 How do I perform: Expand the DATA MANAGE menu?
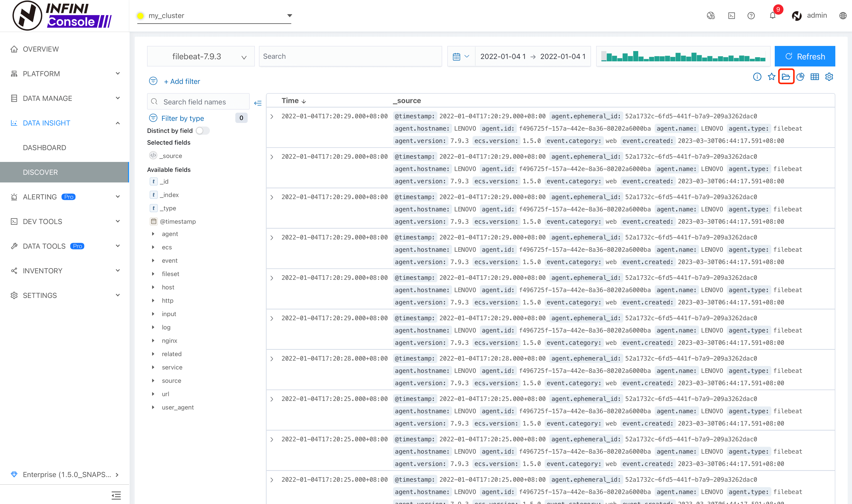64,99
